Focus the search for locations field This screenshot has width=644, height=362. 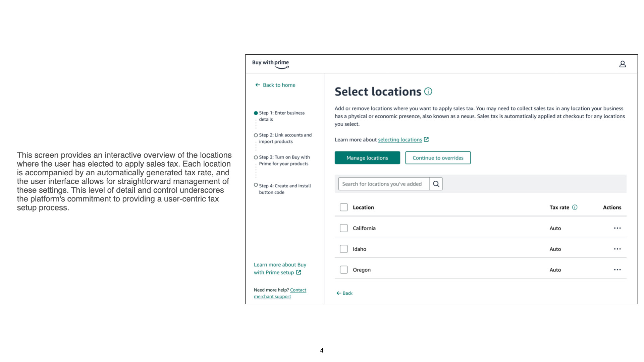point(383,184)
